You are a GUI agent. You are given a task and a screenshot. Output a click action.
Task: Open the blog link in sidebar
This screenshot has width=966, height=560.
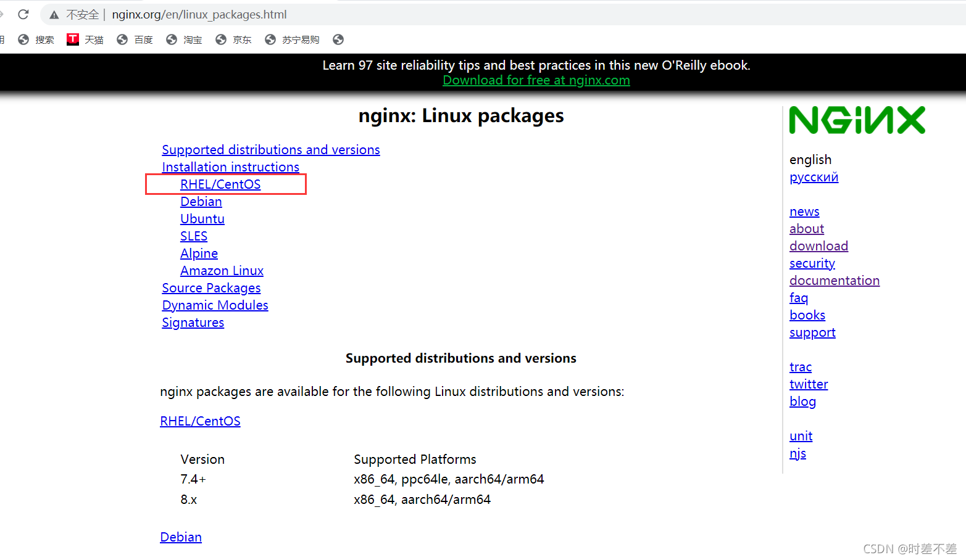[x=802, y=401]
